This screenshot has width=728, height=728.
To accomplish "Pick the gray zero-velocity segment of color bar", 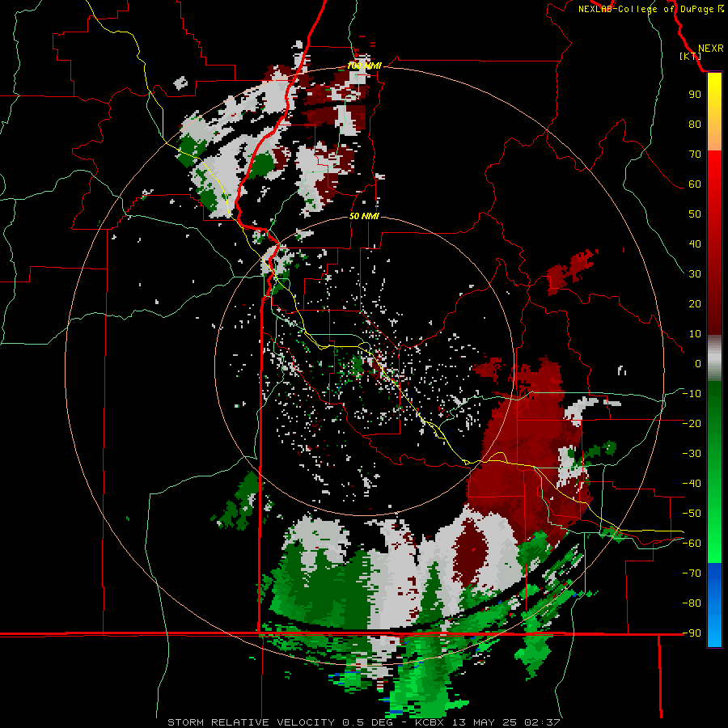I will click(x=714, y=358).
